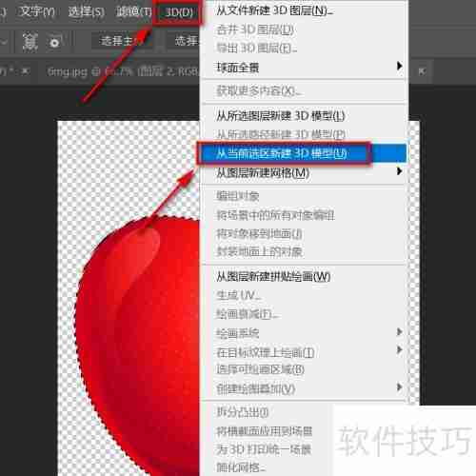Image resolution: width=476 pixels, height=476 pixels.
Task: Select 导出 3D 图层(E)... menu entry
Action: [x=304, y=49]
